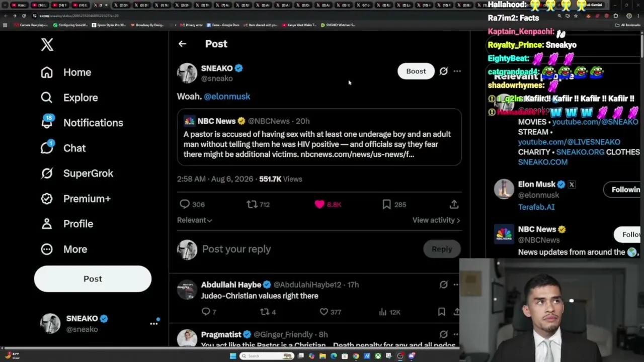Open the Home page from sidebar
Screen dimensions: 644x362
click(66, 72)
